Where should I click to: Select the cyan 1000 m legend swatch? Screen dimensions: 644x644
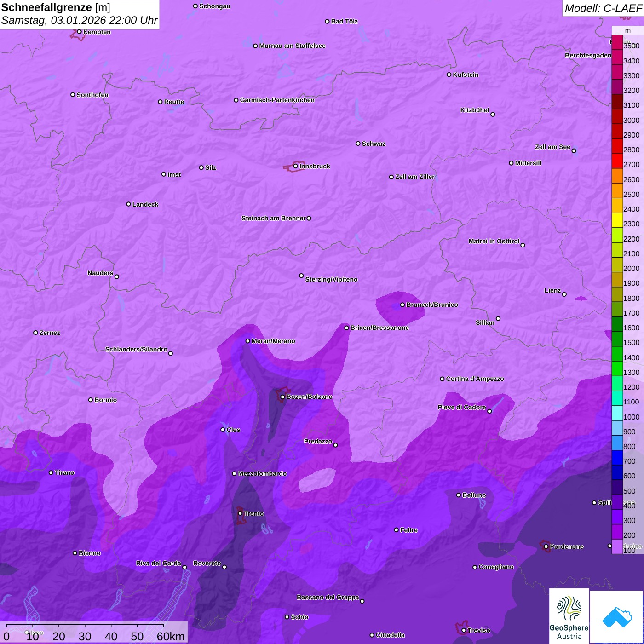[617, 413]
